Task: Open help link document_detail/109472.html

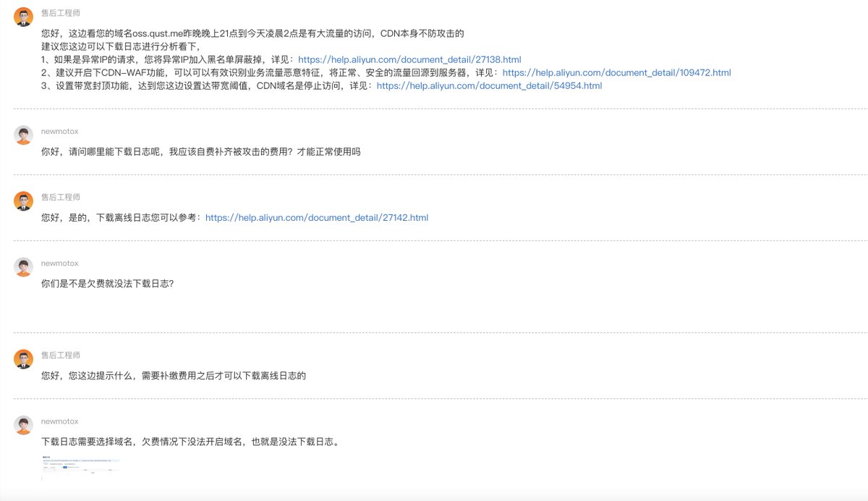Action: click(x=616, y=72)
